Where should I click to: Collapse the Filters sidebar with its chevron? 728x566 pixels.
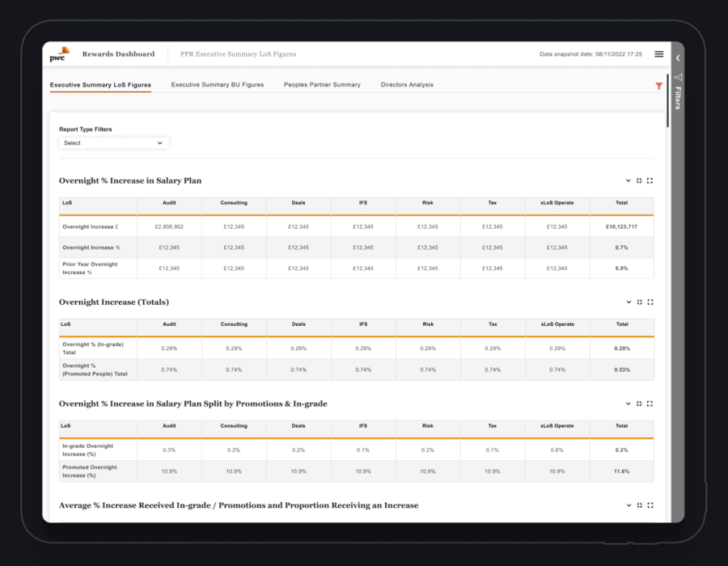point(678,58)
